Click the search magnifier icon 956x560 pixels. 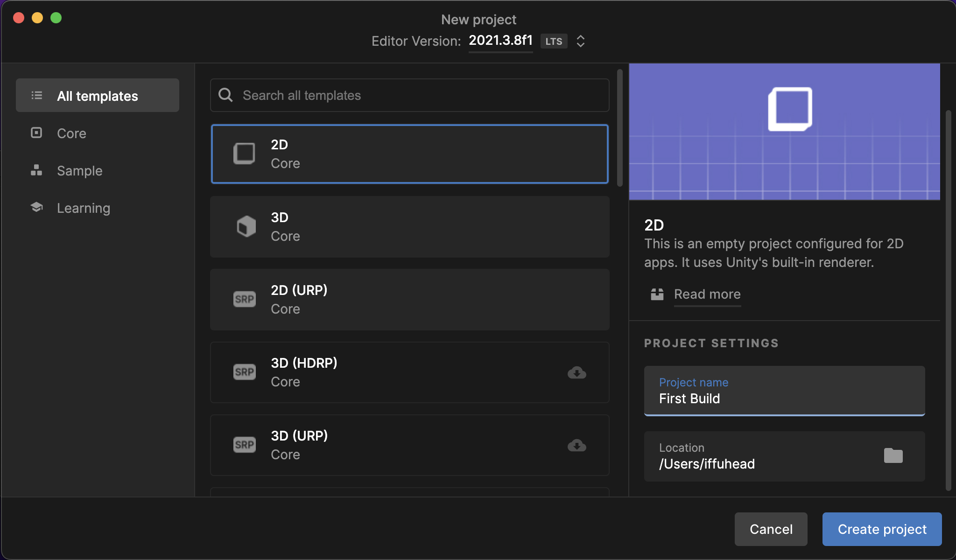pyautogui.click(x=226, y=95)
